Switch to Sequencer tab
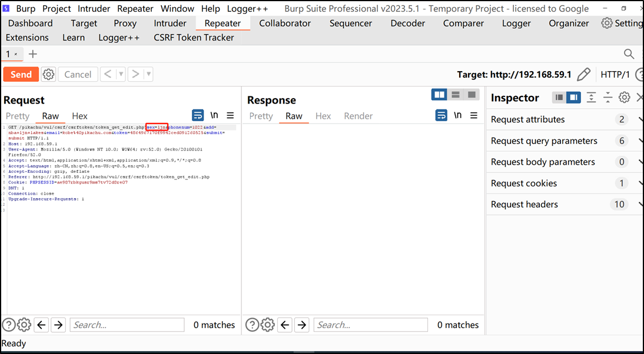This screenshot has height=354, width=644. coord(350,24)
